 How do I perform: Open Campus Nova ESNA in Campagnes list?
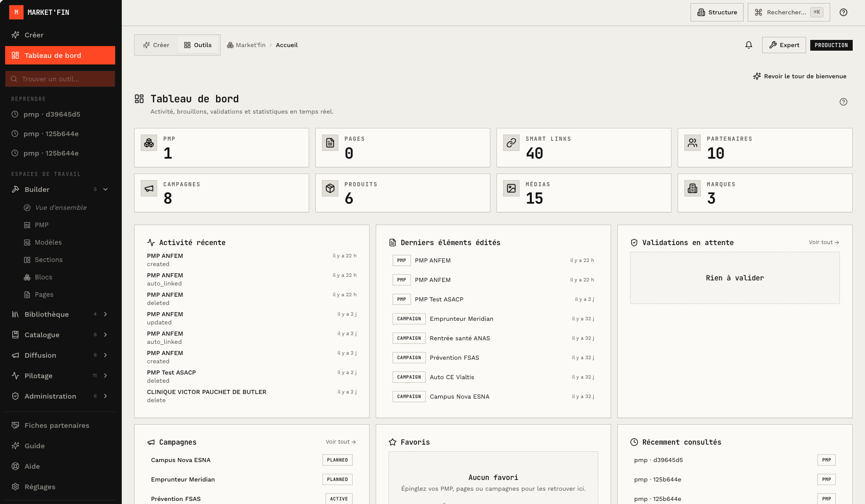[252, 460]
